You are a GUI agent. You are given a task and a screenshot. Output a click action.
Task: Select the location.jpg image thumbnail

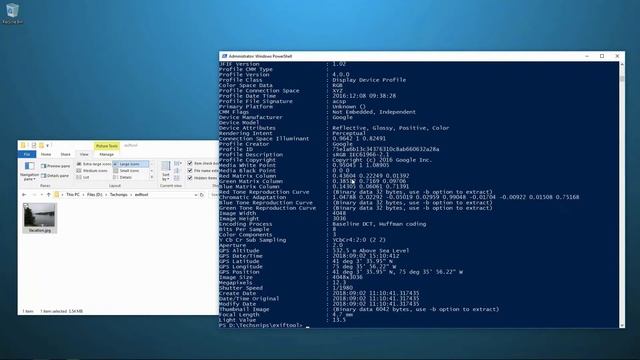click(x=40, y=218)
